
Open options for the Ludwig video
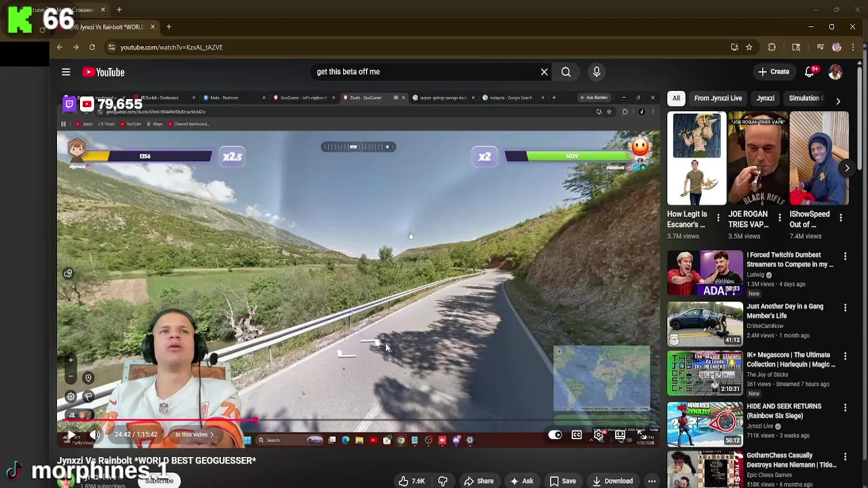click(845, 256)
